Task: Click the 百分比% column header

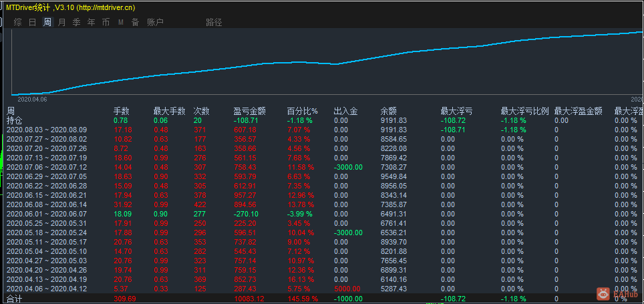Action: tap(303, 111)
